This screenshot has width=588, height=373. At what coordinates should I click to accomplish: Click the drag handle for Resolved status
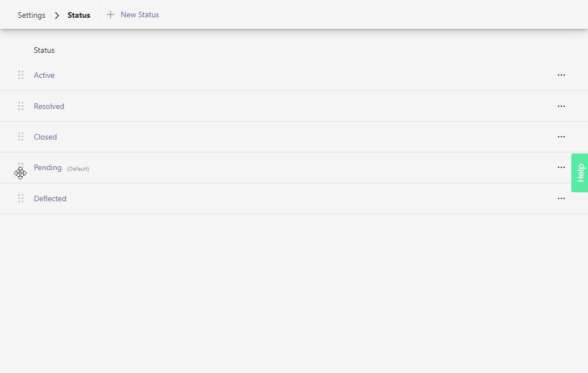point(21,106)
